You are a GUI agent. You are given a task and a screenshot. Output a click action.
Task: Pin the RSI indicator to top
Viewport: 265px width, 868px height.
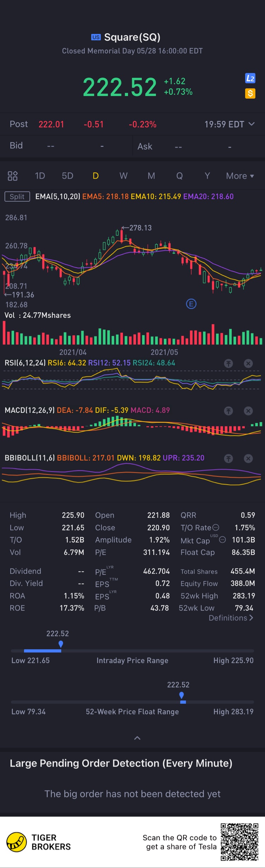click(x=229, y=363)
